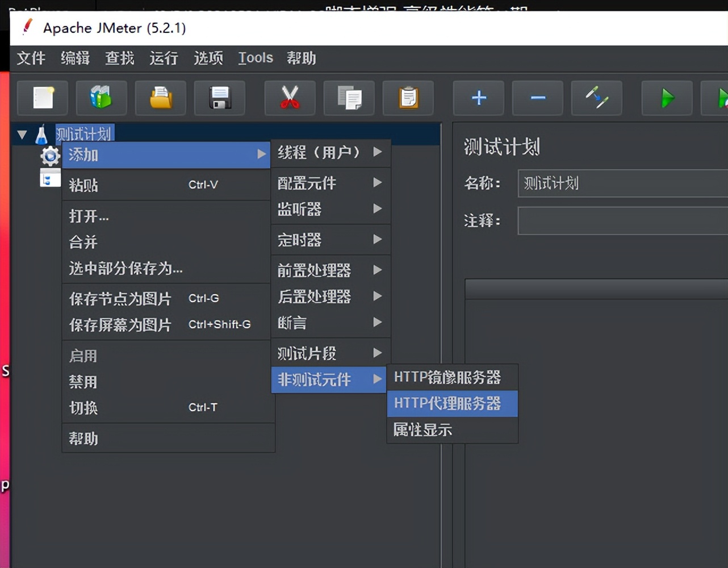
Task: Expand the 测试片段 submenu
Action: pyautogui.click(x=330, y=353)
